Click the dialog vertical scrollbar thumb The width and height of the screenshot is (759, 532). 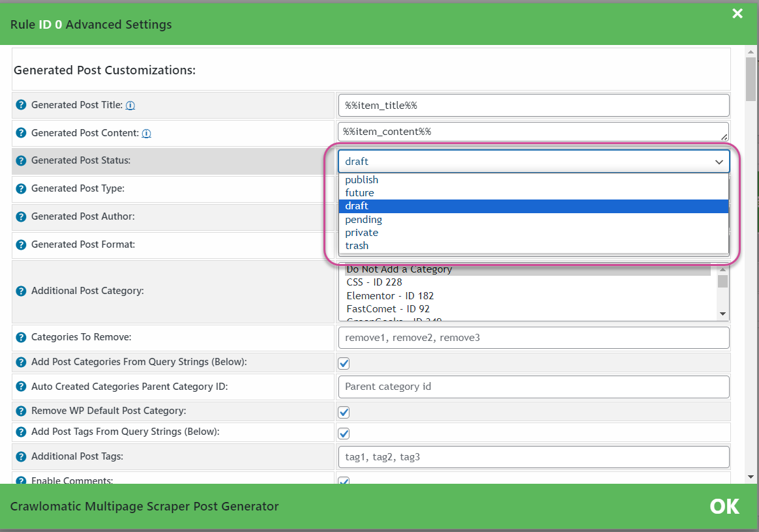(x=751, y=80)
